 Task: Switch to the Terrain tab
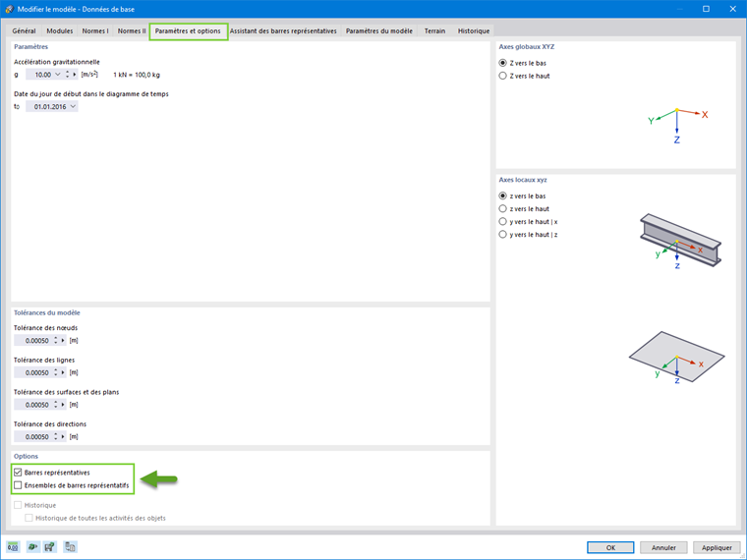click(x=435, y=31)
